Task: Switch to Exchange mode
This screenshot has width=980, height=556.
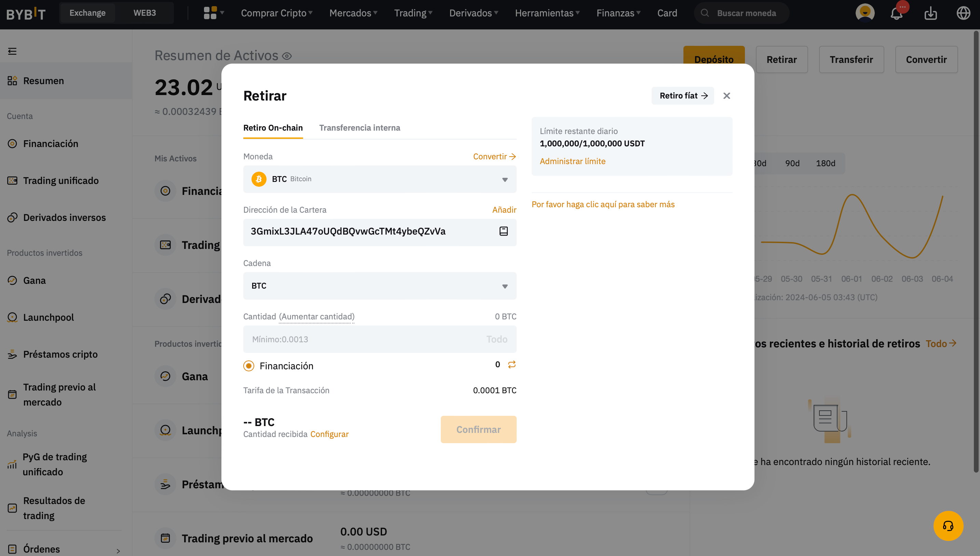Action: tap(87, 13)
